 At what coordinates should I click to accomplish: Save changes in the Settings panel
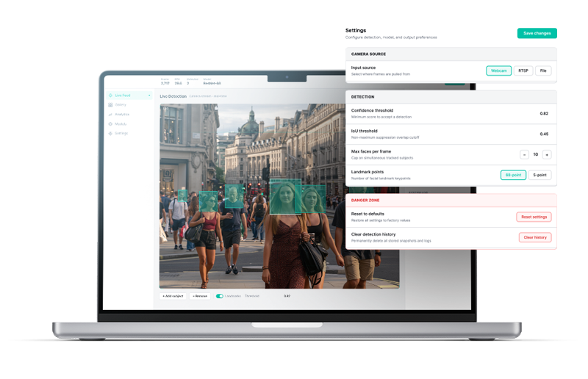pyautogui.click(x=537, y=33)
